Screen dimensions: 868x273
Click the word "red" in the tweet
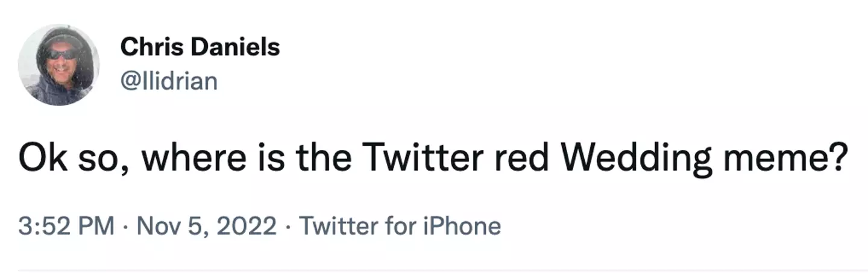524,158
